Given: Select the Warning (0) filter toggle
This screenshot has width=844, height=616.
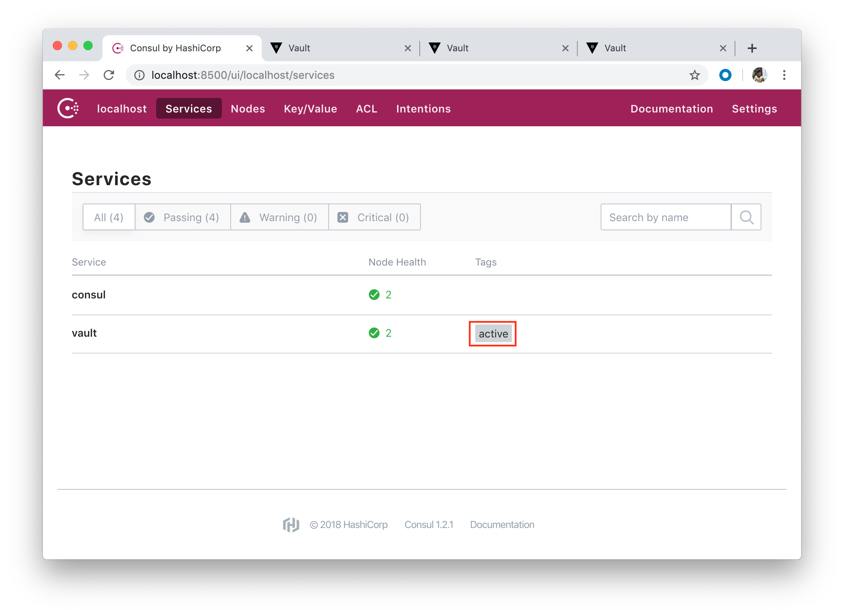Looking at the screenshot, I should point(283,217).
